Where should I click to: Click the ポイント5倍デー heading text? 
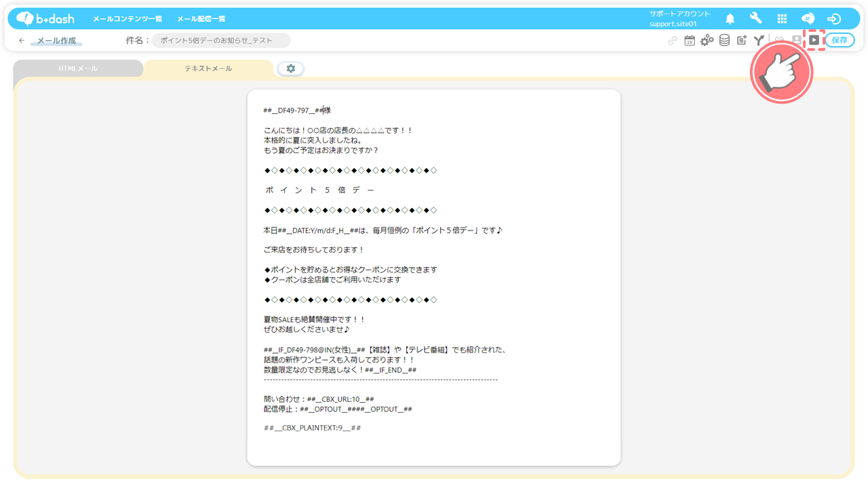pos(319,190)
